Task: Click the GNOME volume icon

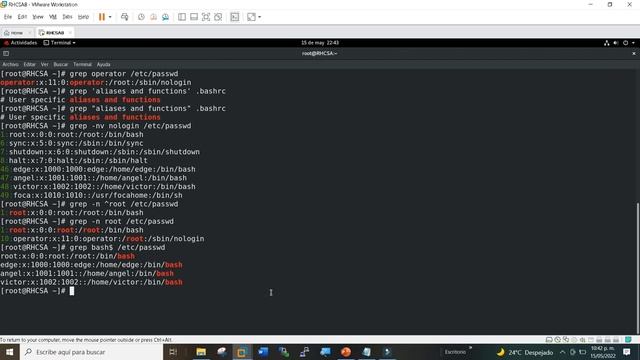Action: click(616, 42)
